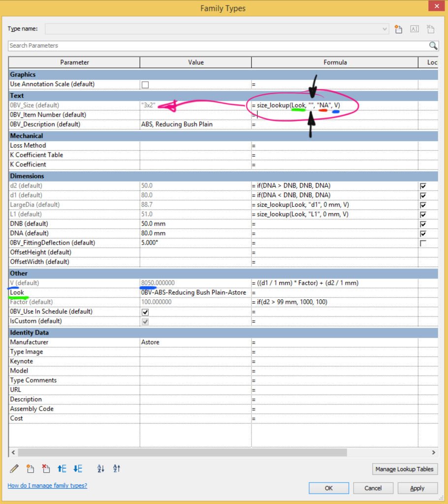Screen dimensions: 448x504
Task: Sort parameters descending with the Z-A icon
Action: pos(116,469)
